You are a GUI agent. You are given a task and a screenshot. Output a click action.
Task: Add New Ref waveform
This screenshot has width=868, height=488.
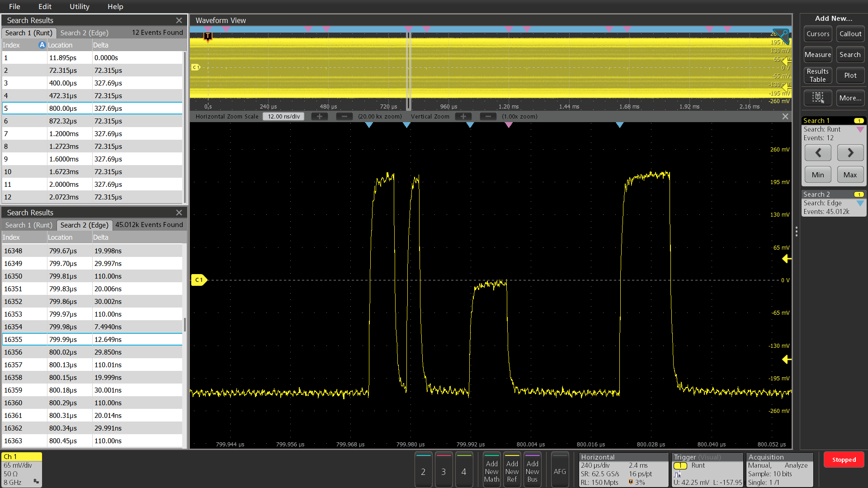click(x=512, y=469)
